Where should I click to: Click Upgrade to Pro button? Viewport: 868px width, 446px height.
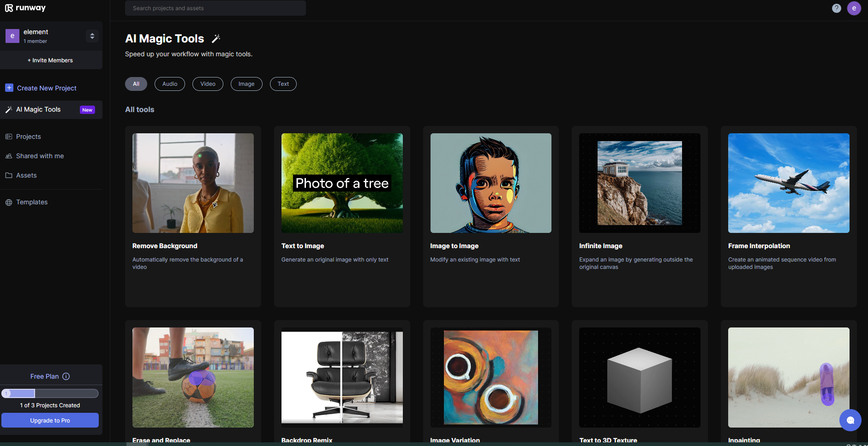point(50,420)
